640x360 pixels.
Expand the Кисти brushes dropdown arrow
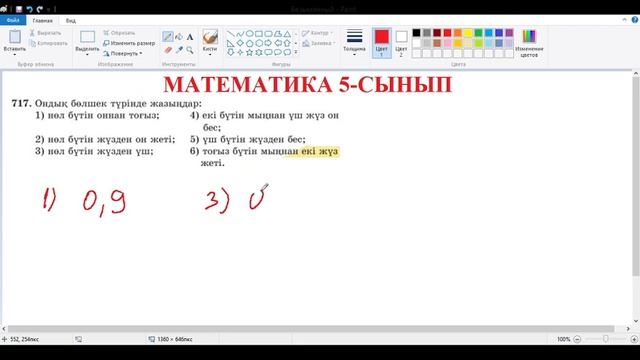[x=210, y=55]
